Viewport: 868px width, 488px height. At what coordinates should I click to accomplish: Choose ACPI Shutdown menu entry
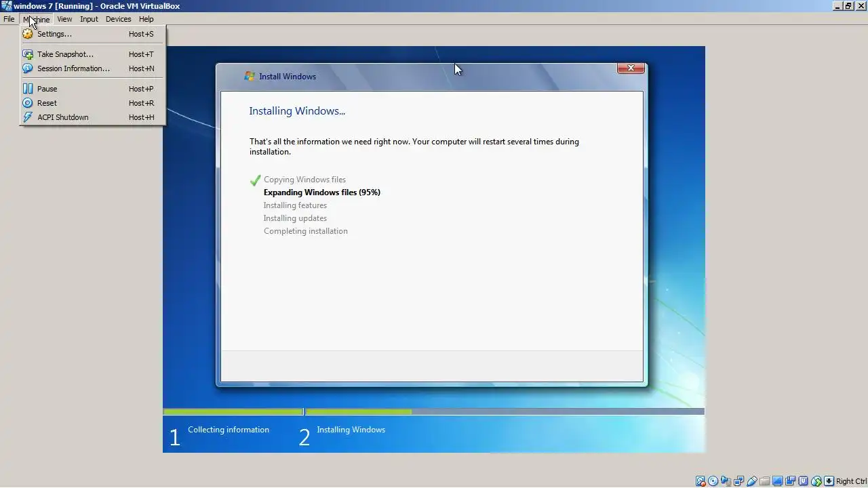tap(93, 117)
